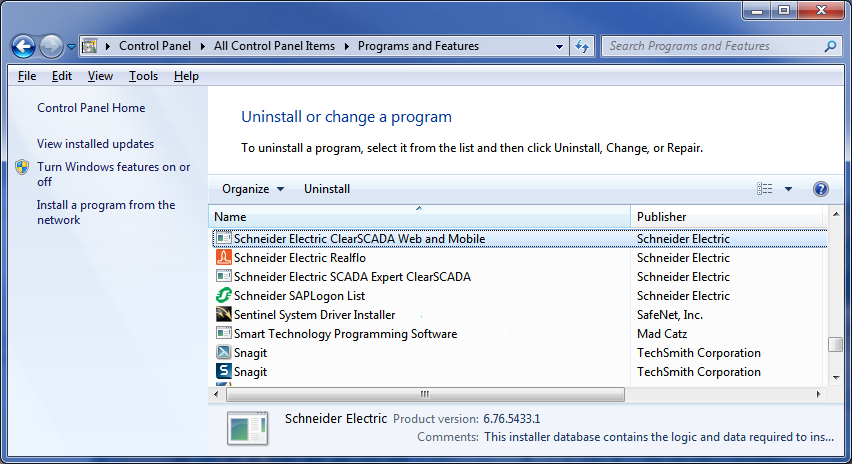Click the Schneider SAPLogon List green icon

(223, 296)
